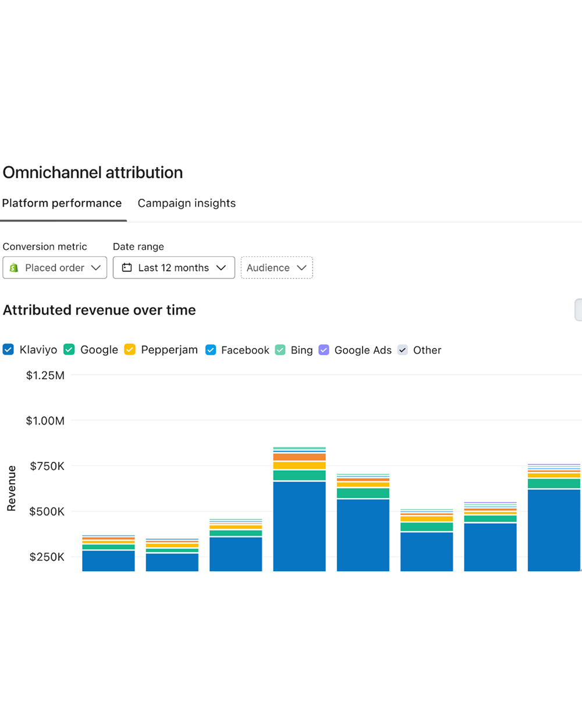Viewport: 582px width, 728px height.
Task: Disable the Pepperjam series checkbox
Action: 130,349
